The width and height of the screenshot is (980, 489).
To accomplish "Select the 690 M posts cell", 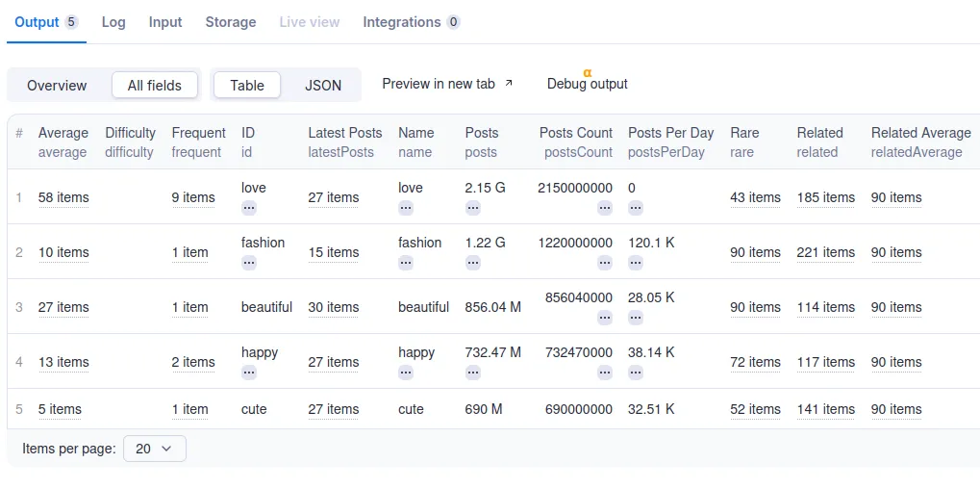I will click(x=484, y=409).
